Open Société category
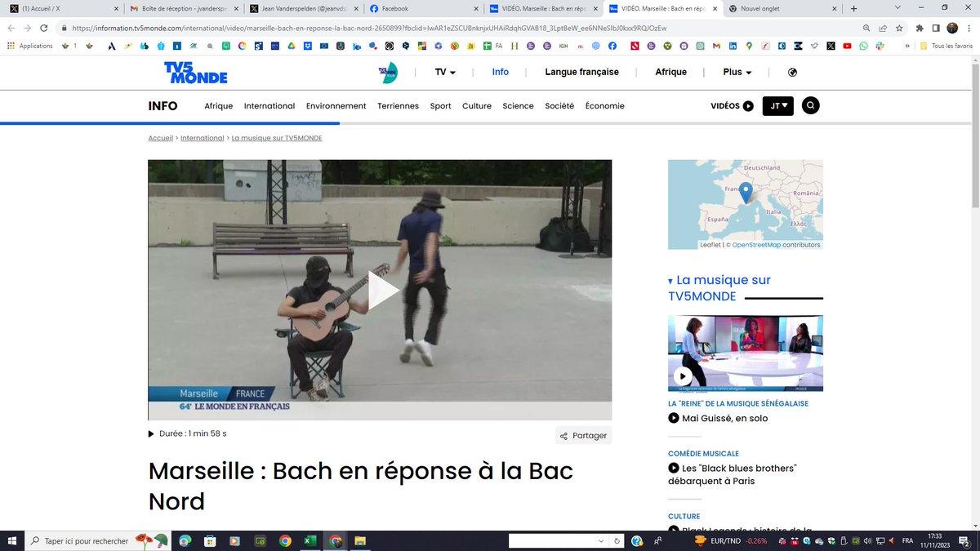The image size is (980, 551). (x=559, y=106)
